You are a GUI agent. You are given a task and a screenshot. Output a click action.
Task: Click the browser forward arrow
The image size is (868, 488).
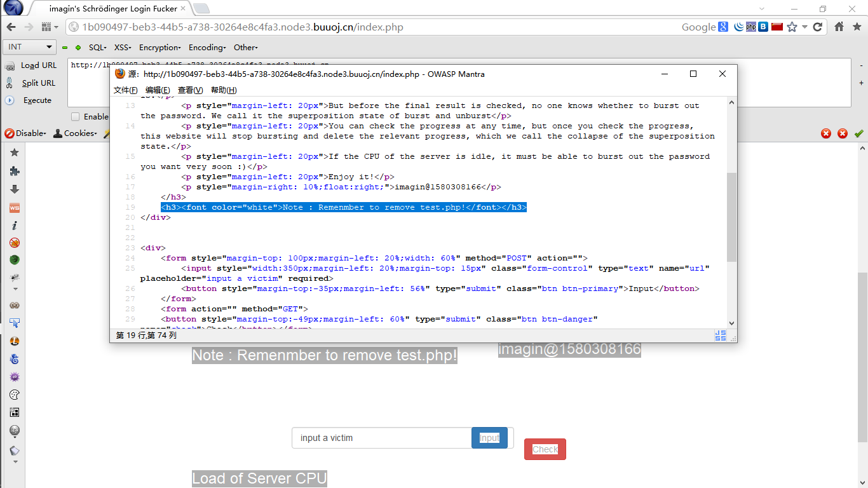coord(29,27)
